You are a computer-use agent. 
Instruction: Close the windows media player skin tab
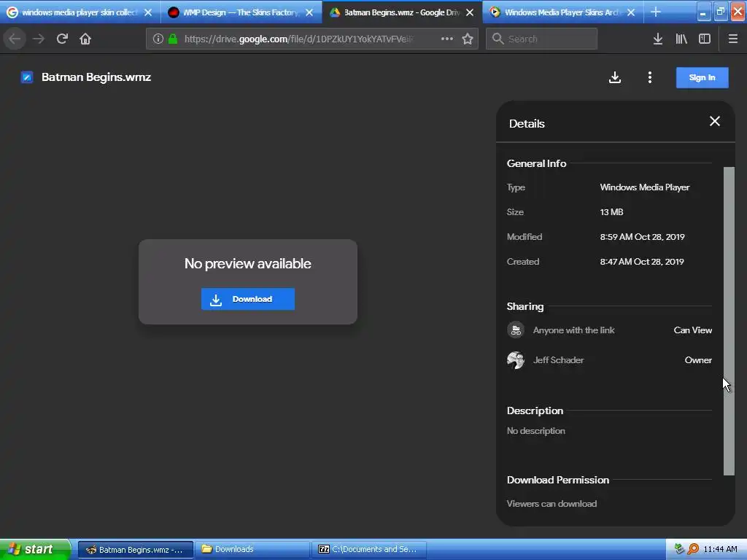[x=148, y=12]
